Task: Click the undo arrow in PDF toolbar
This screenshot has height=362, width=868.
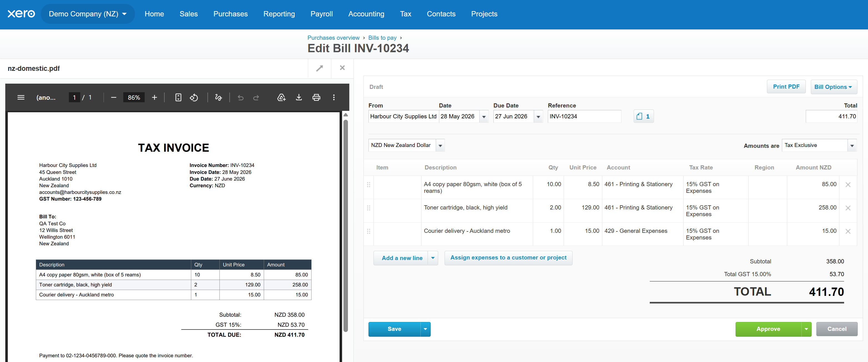Action: click(x=240, y=98)
